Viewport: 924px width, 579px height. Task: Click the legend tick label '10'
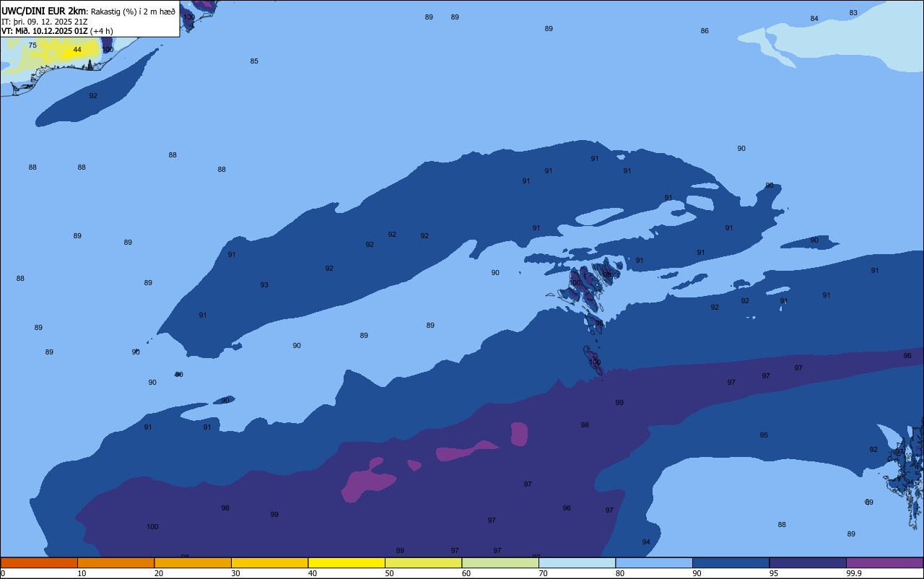(82, 573)
